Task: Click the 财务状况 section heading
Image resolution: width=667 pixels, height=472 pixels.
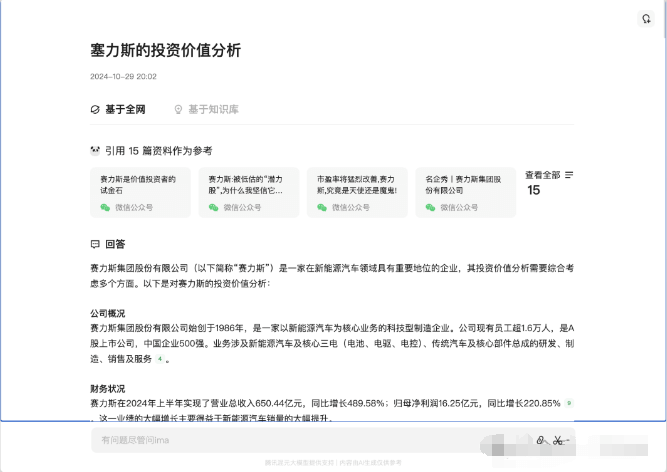Action: tap(108, 389)
